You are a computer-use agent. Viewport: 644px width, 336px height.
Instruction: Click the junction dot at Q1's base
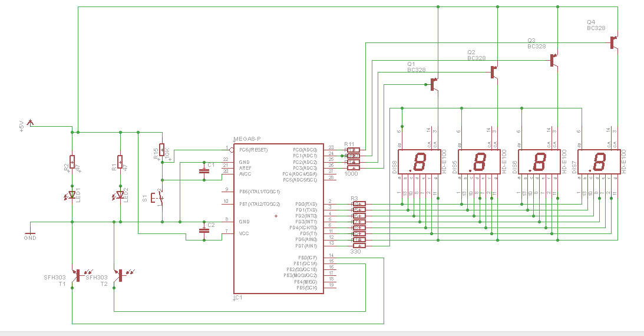pyautogui.click(x=426, y=85)
